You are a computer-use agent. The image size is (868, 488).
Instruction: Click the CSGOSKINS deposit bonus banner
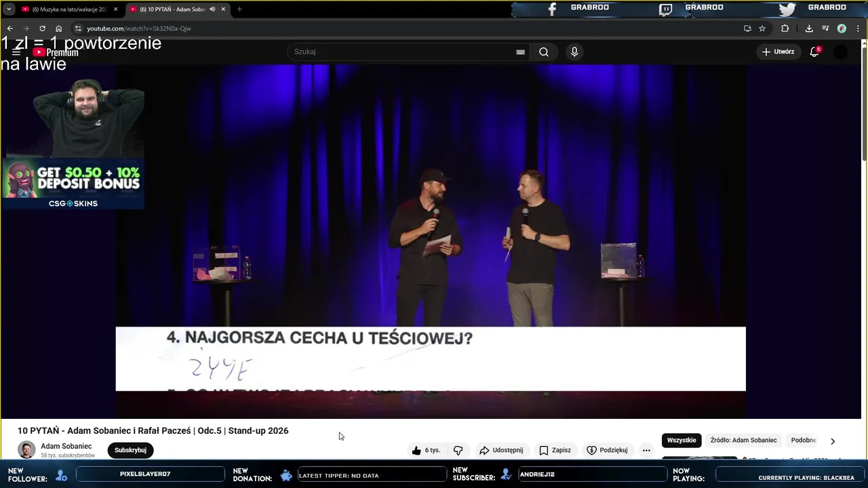[x=73, y=184]
